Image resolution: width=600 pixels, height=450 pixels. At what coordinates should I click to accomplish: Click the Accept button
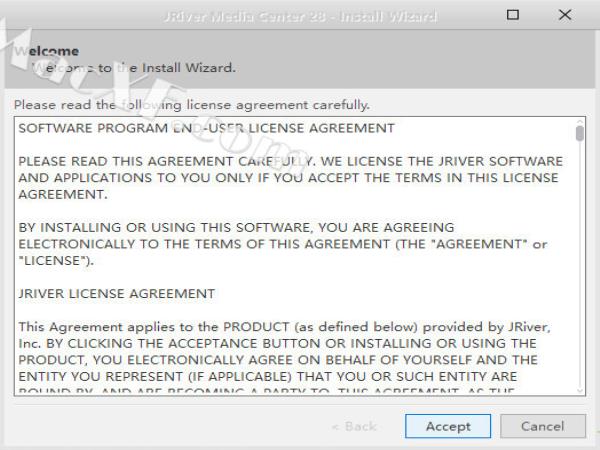(448, 426)
